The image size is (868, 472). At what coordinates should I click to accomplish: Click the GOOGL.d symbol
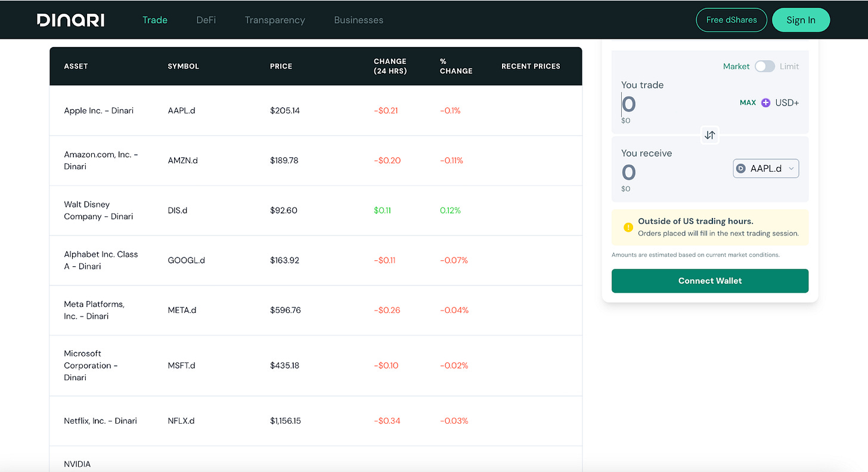point(186,260)
